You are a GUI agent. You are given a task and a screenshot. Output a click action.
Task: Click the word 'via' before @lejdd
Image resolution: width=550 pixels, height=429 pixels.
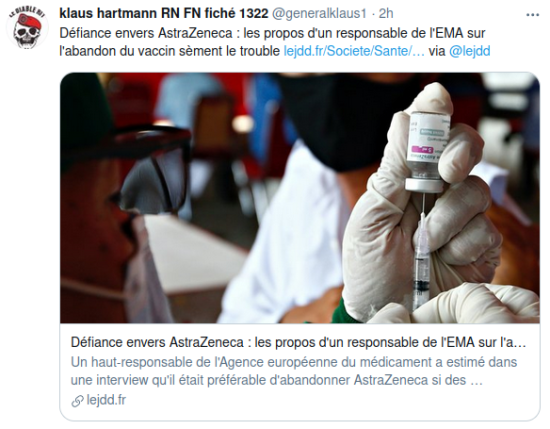(437, 51)
